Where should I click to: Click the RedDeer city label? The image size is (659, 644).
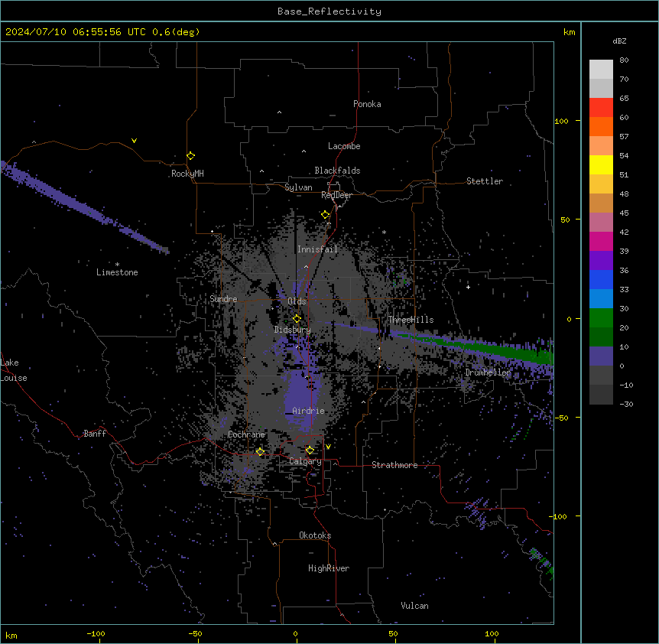click(336, 195)
